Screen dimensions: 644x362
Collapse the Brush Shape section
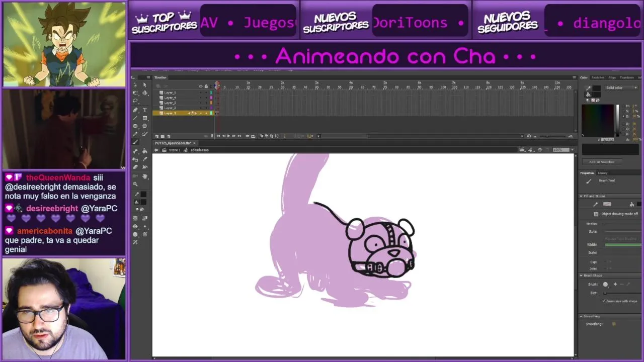pos(581,276)
